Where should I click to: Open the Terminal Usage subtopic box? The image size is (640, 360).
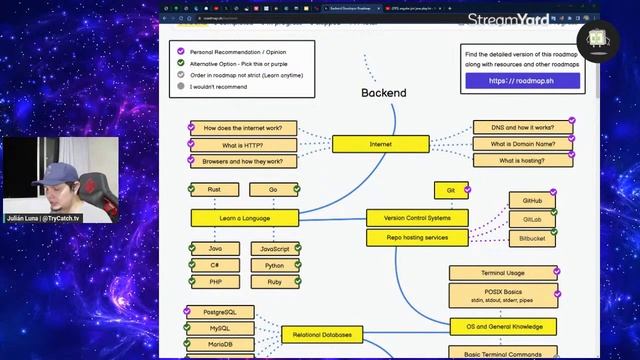[503, 273]
